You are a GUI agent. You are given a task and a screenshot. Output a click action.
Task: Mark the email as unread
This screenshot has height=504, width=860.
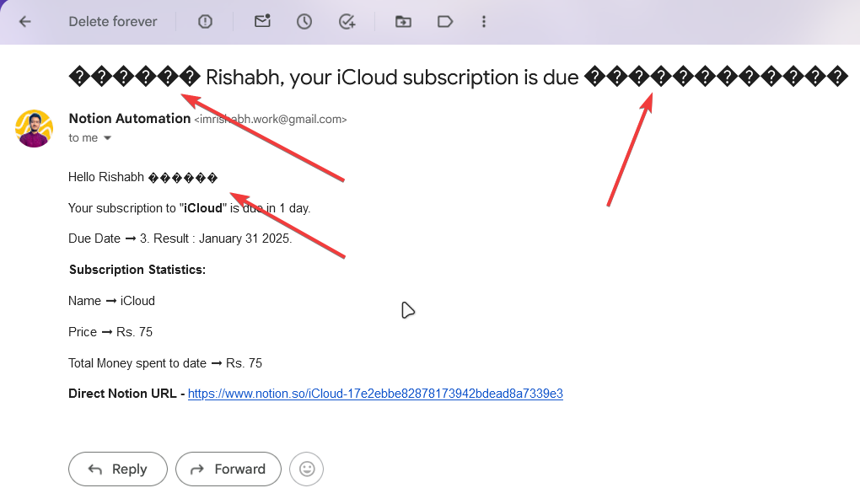262,22
